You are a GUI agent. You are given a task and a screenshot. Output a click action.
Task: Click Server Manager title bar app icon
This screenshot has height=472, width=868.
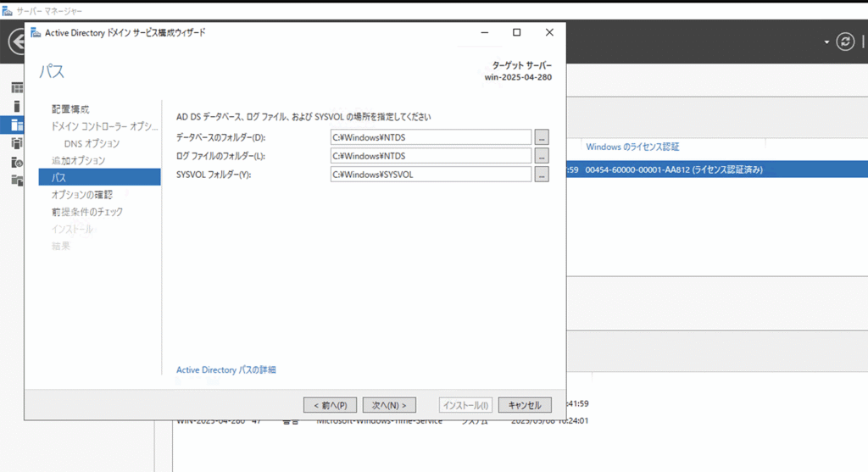pyautogui.click(x=7, y=11)
